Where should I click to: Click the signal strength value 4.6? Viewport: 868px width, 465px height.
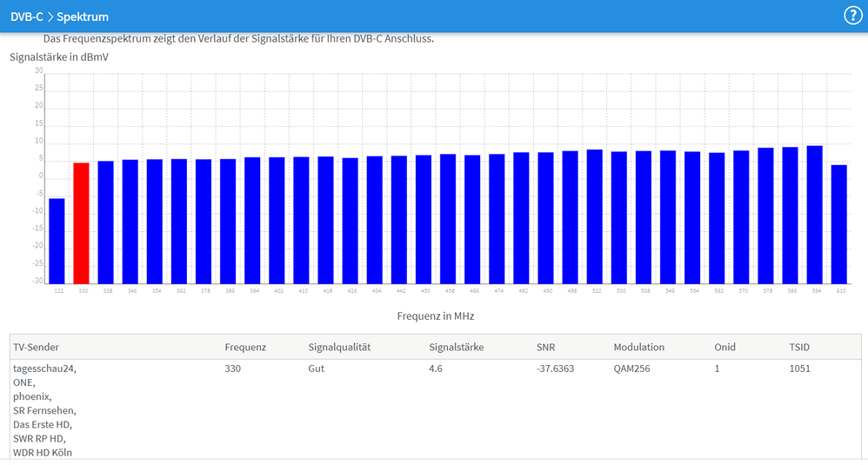click(436, 369)
